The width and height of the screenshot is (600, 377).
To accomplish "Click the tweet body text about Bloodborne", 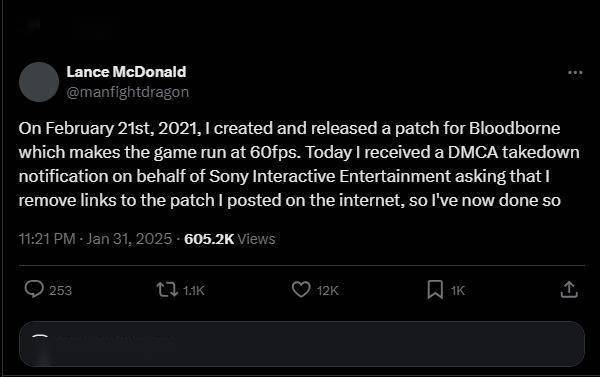I will coord(298,164).
